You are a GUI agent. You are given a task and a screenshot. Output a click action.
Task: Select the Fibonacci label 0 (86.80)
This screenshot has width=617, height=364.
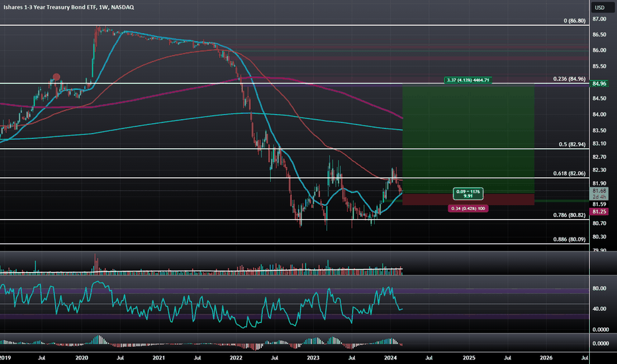[x=574, y=21]
